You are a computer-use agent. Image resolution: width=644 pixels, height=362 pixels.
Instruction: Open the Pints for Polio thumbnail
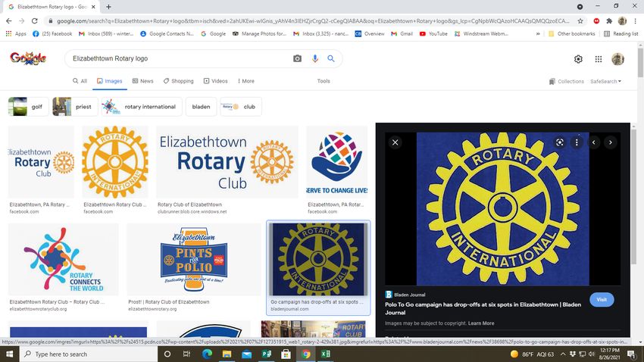(194, 260)
